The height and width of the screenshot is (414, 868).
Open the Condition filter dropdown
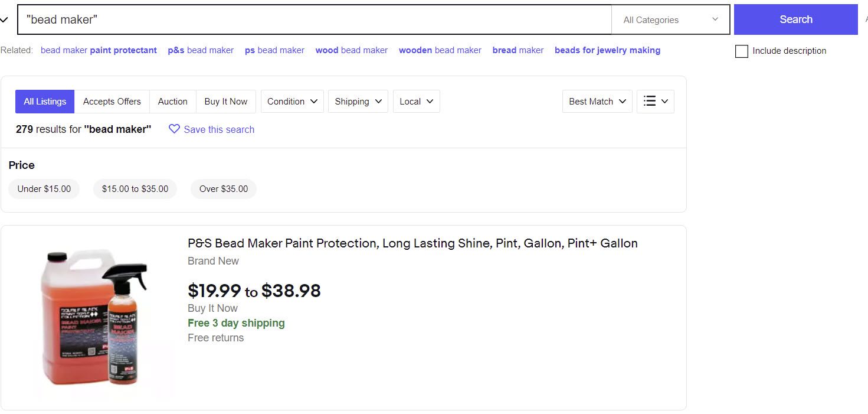click(x=292, y=102)
